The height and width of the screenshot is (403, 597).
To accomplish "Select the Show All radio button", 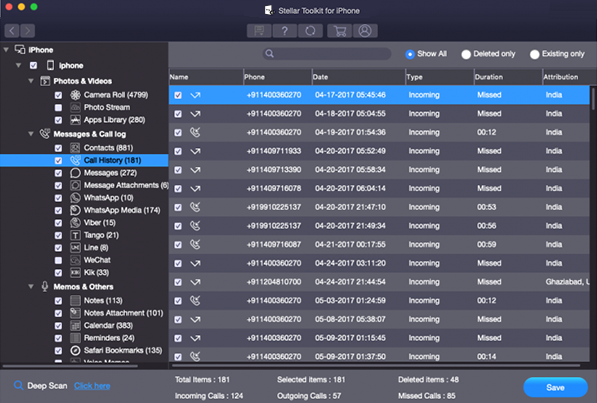I will coord(410,54).
